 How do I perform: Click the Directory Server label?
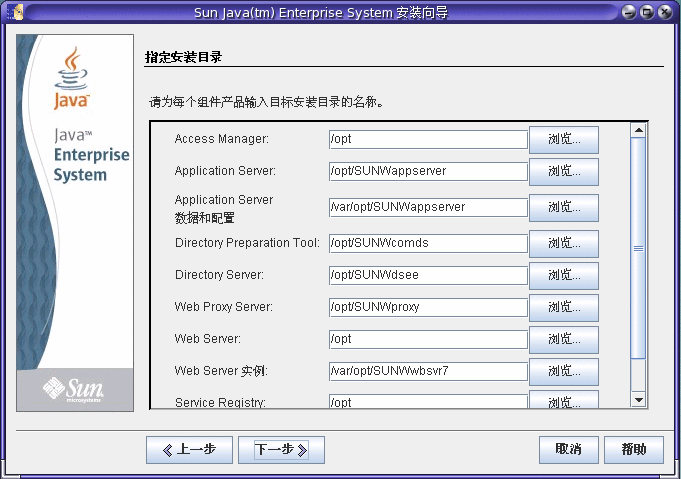pos(219,275)
